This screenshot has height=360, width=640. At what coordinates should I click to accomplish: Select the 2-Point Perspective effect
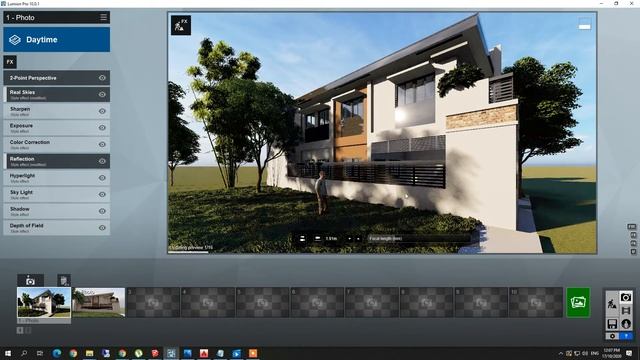pyautogui.click(x=57, y=78)
